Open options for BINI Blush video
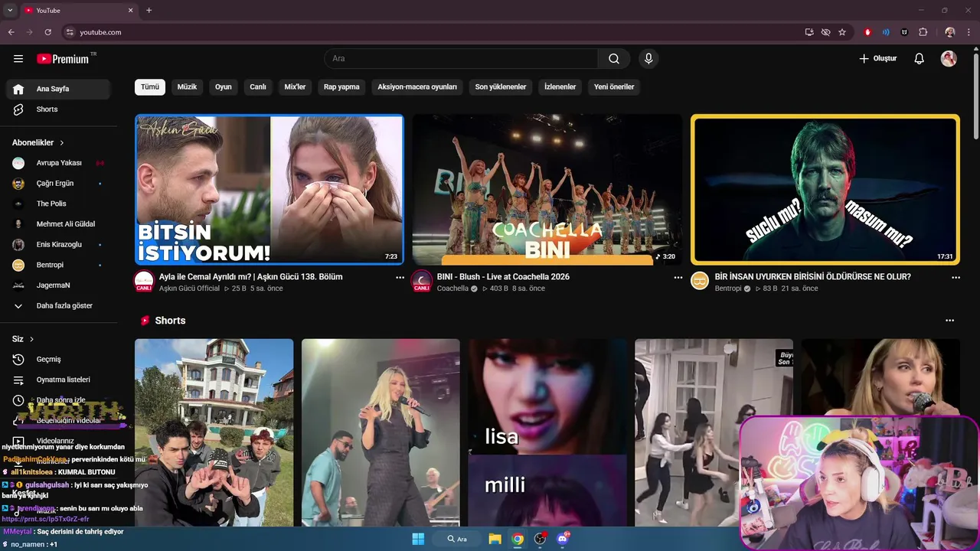Image resolution: width=980 pixels, height=551 pixels. [x=678, y=278]
